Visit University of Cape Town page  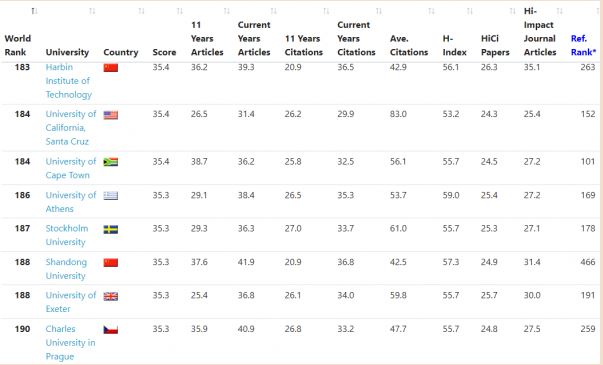click(x=71, y=168)
